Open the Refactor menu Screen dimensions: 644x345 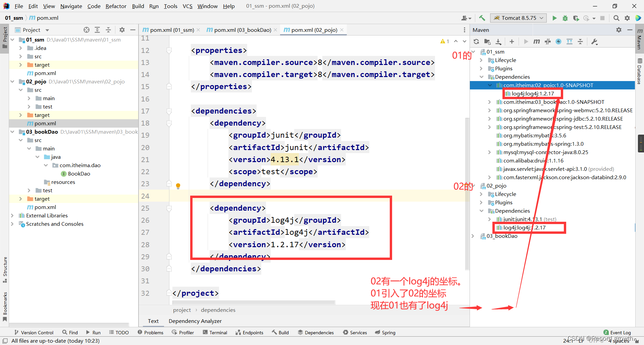click(x=116, y=6)
